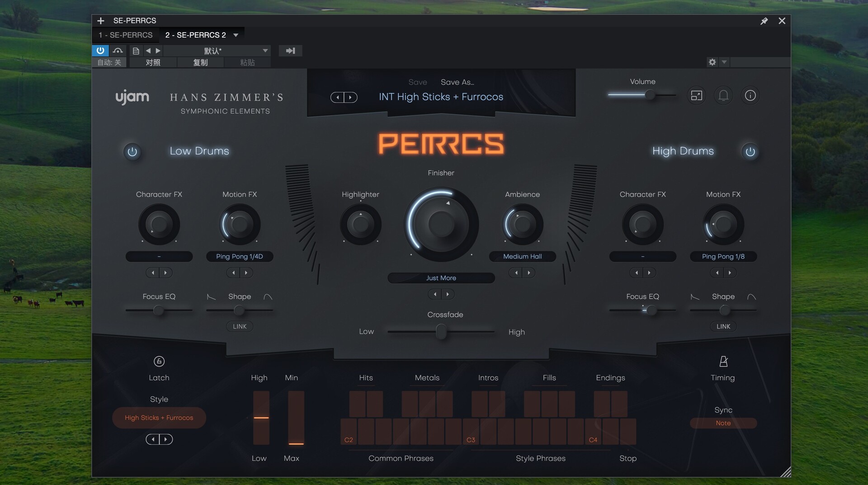The image size is (868, 485).
Task: Pin the SE-PERRCS plugin window
Action: 764,21
